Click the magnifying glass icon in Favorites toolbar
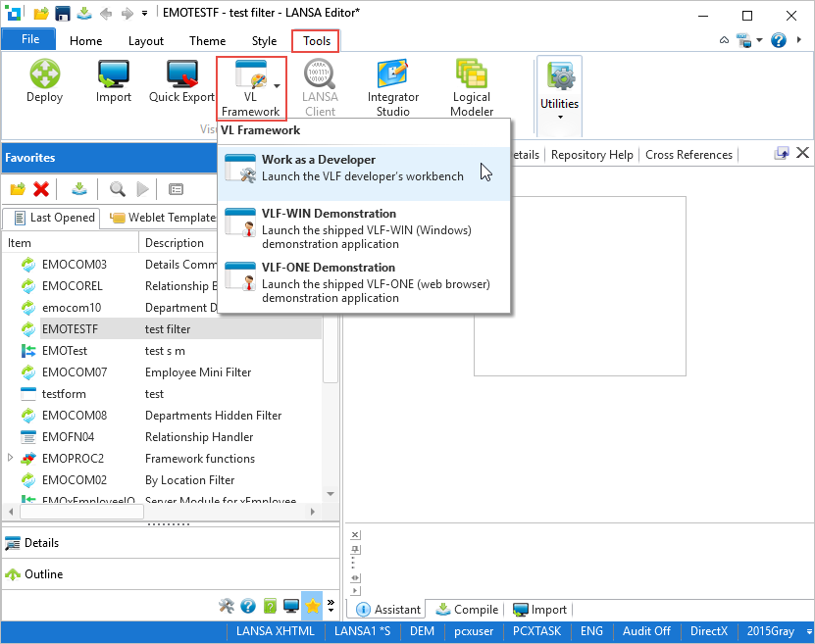The height and width of the screenshot is (644, 815). point(117,189)
